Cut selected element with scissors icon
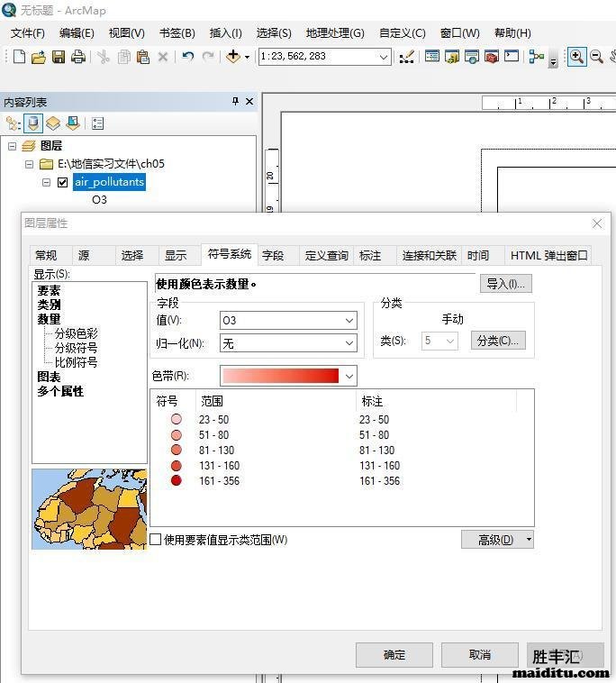The height and width of the screenshot is (683, 616). pos(104,57)
